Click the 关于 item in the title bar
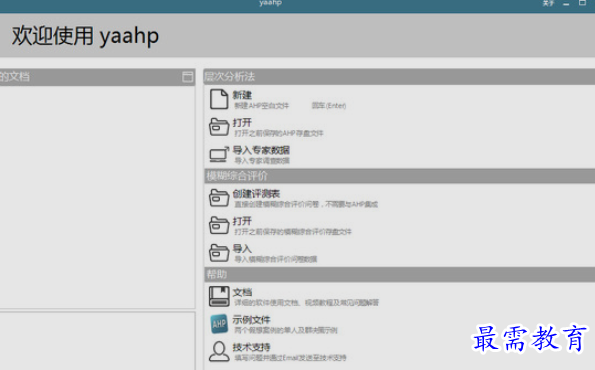595x370 pixels. coord(548,3)
